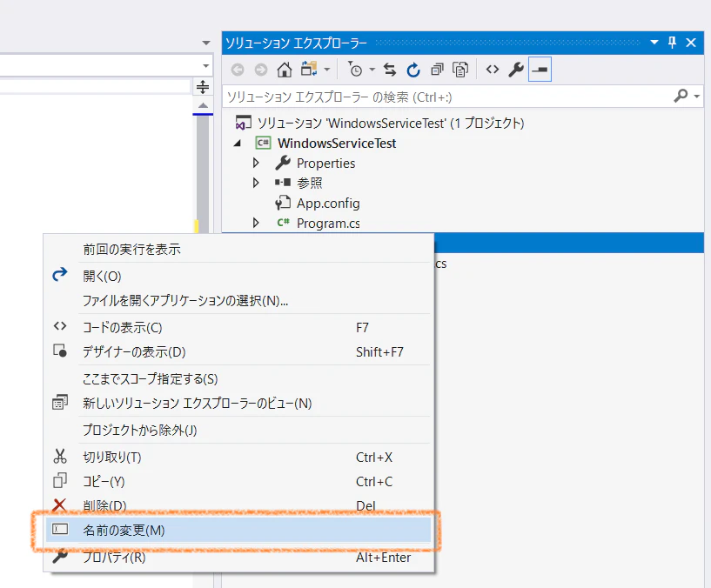Select App.config in the tree
Screen dimensions: 711x588
point(318,203)
